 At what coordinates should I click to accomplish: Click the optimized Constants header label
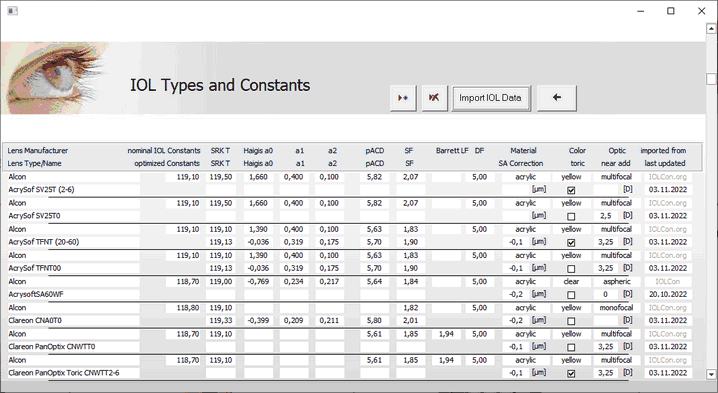coord(167,163)
